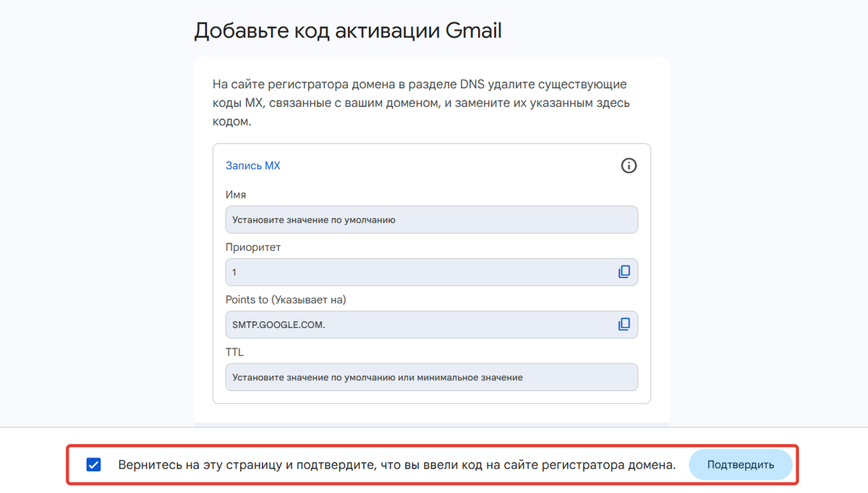Viewport: 868px width, 493px height.
Task: Click the heading Добавьте код активации Gmail
Action: 348,31
